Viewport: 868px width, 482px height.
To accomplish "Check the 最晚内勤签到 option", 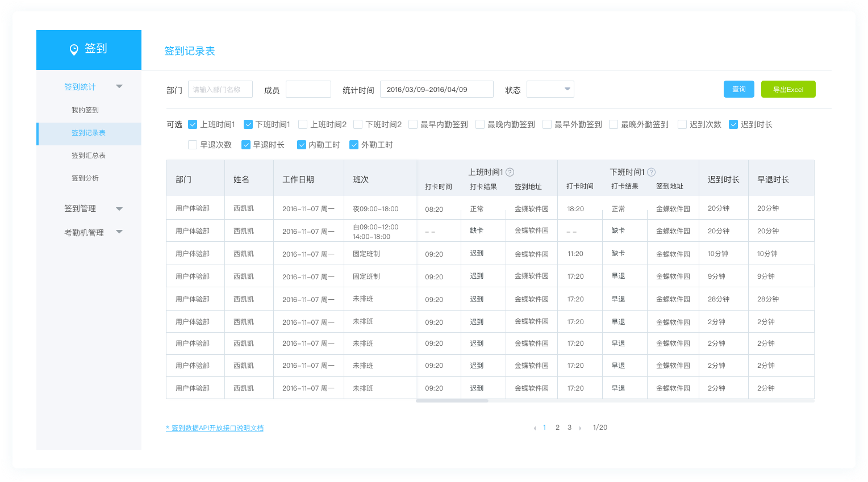I will pos(480,124).
